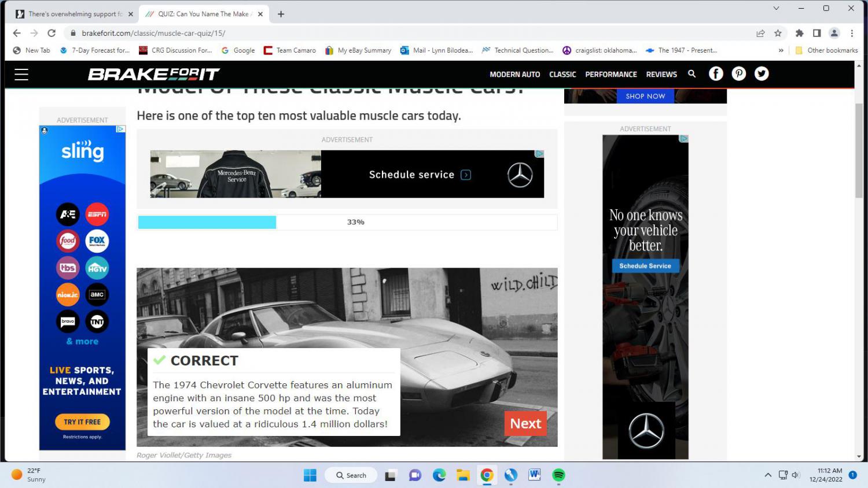Toggle Chrome side panel button

(816, 33)
